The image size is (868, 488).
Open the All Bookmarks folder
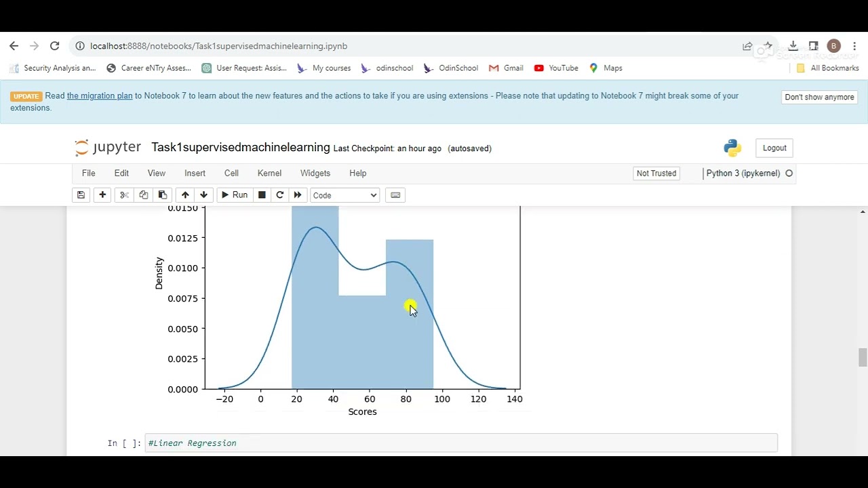pos(827,68)
